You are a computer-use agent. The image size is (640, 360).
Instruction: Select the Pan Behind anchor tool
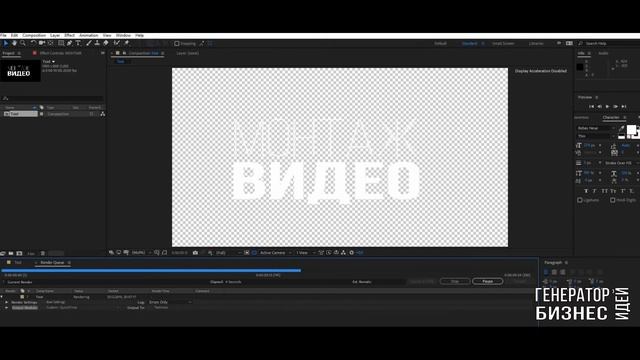(x=51, y=43)
